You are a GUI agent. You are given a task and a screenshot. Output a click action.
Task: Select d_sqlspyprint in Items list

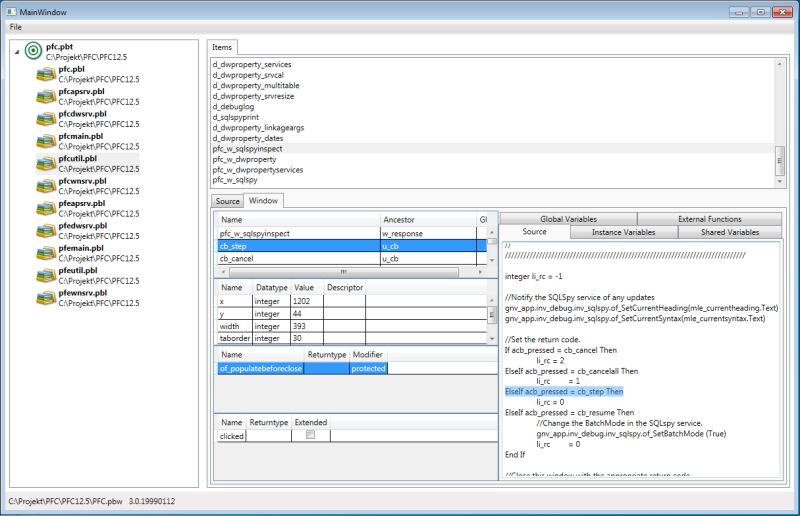[x=236, y=117]
